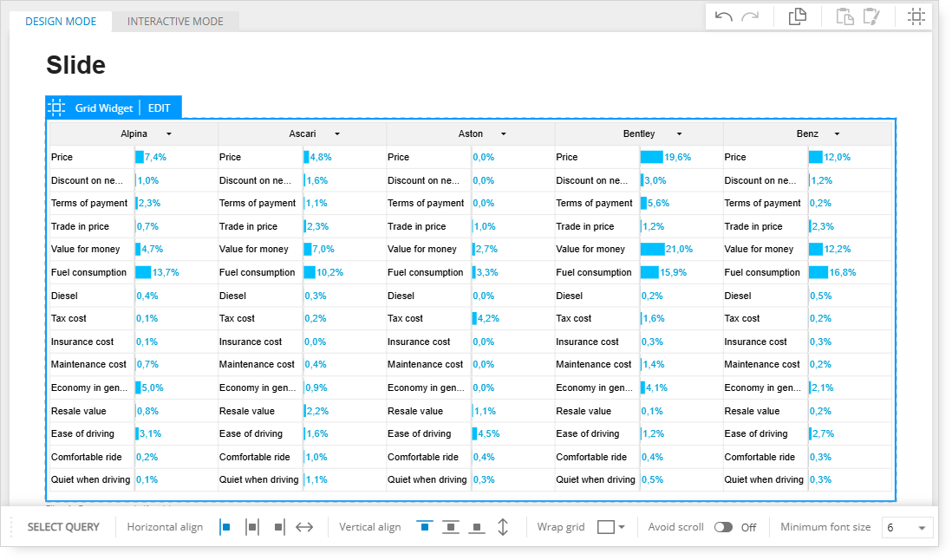Expand the Benz column dropdown arrow
The width and height of the screenshot is (952, 560).
click(x=837, y=134)
